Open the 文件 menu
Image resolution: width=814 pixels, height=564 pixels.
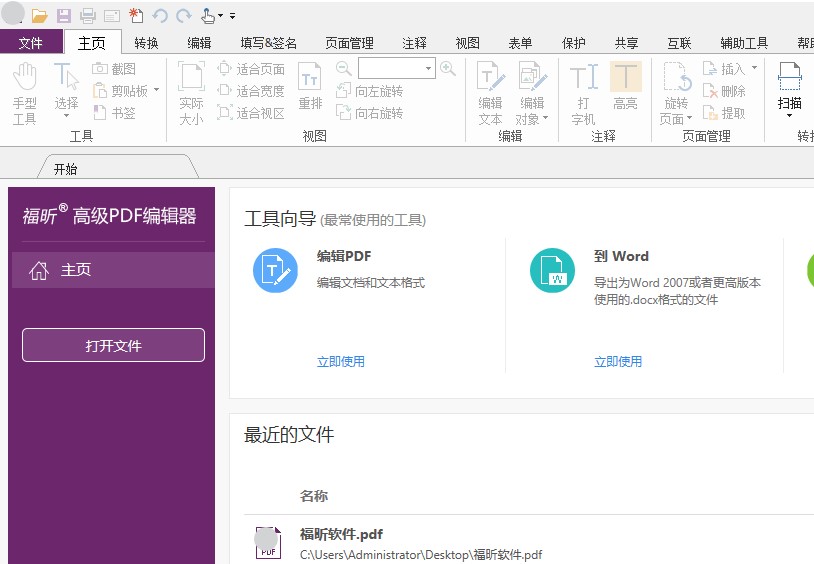tap(31, 43)
